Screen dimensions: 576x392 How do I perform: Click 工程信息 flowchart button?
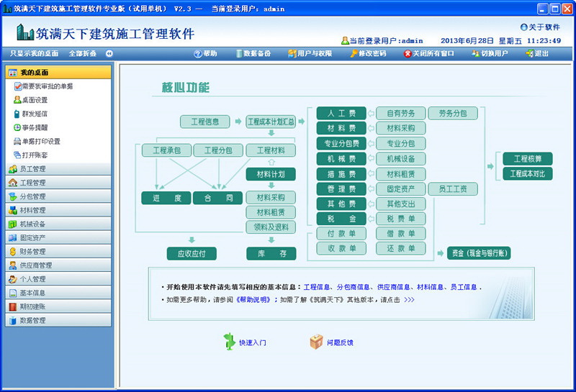205,122
